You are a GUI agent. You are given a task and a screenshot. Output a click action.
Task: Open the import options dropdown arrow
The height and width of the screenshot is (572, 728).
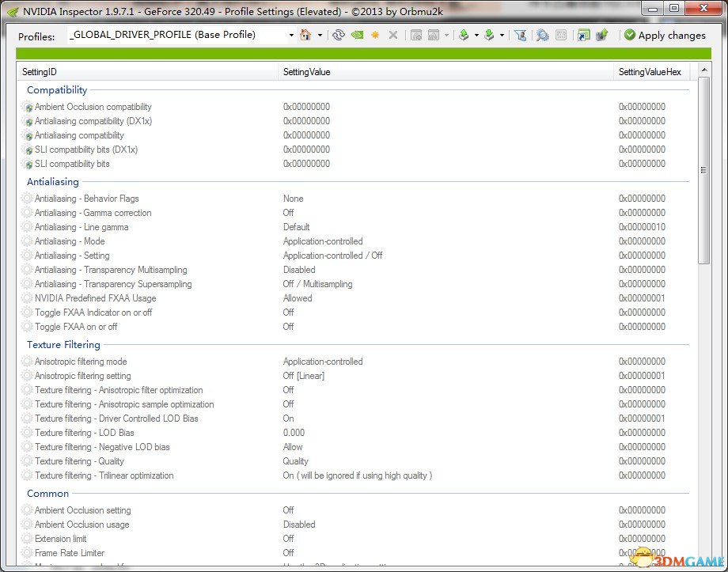coord(502,36)
